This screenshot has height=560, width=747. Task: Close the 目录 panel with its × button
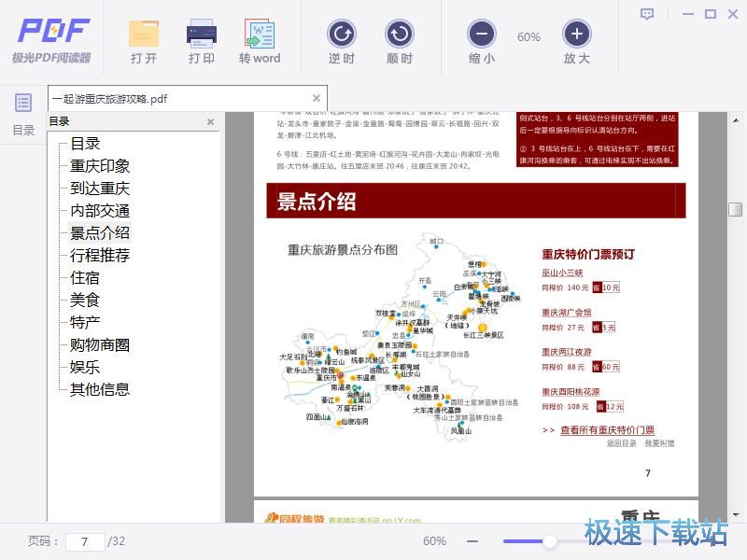(x=210, y=120)
